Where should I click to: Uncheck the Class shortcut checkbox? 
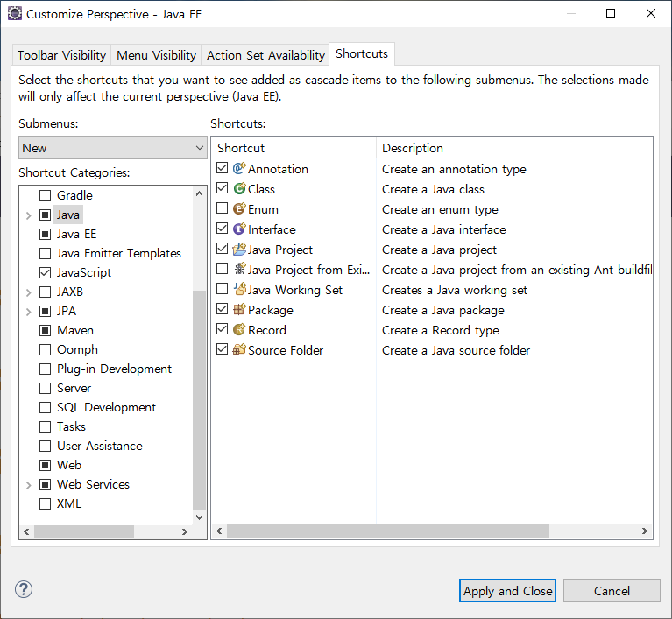tap(222, 187)
